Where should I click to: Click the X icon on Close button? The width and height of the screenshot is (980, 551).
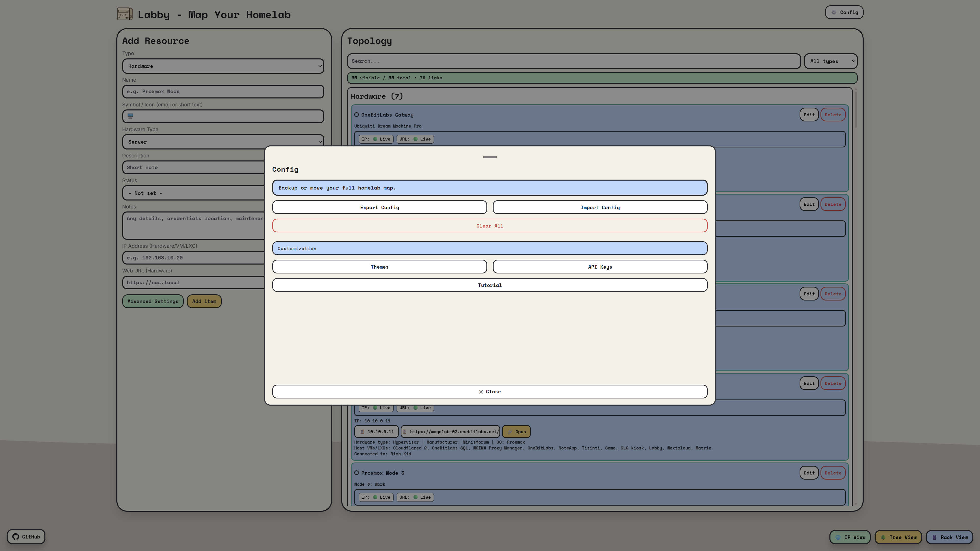(x=481, y=392)
